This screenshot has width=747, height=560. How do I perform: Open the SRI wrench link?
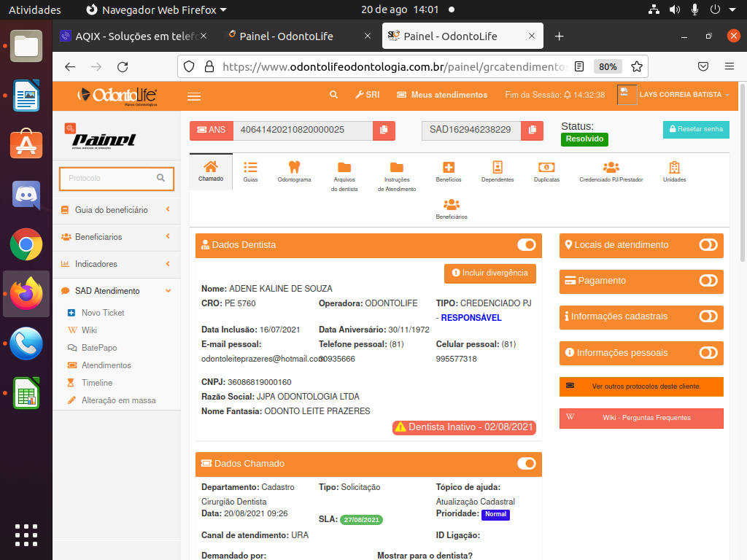(368, 95)
